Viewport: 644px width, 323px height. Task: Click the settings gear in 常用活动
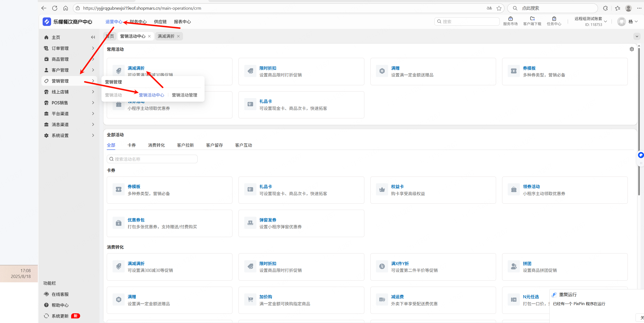[632, 49]
